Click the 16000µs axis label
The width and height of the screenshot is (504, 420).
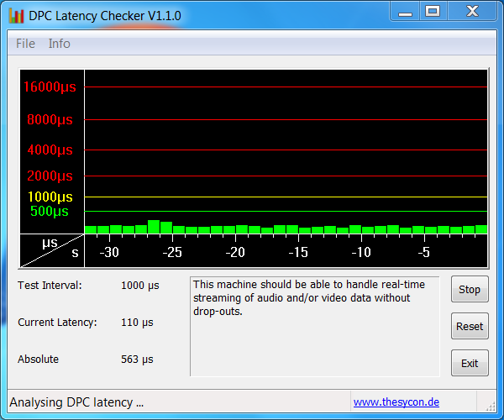coord(50,87)
